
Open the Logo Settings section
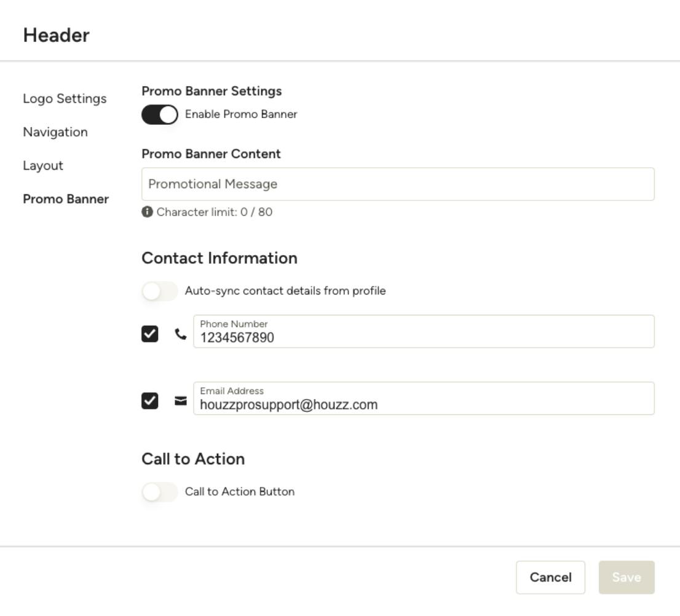[x=65, y=98]
